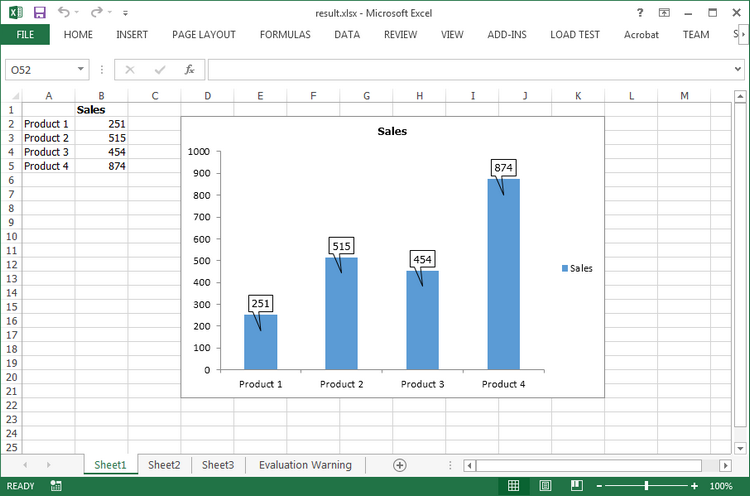Go to next sheet tab arrow
The image size is (750, 496).
coord(48,465)
